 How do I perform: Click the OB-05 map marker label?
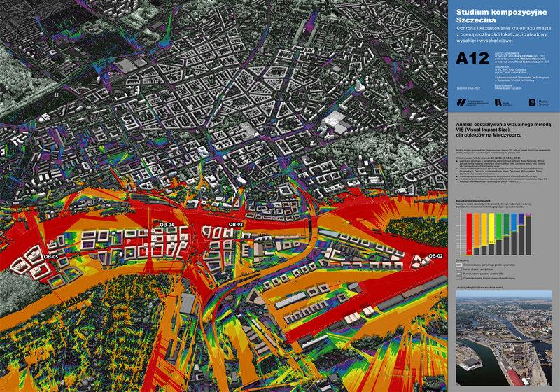tap(50, 257)
